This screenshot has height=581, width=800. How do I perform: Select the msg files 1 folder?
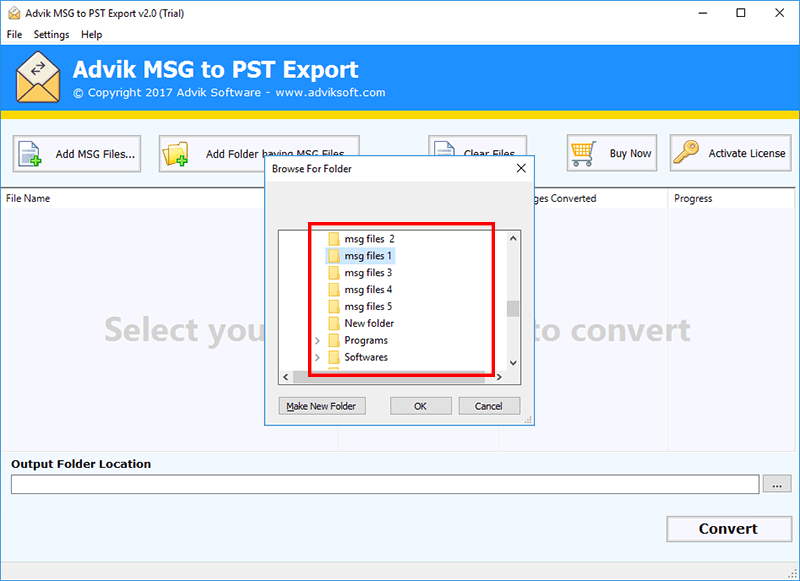368,256
